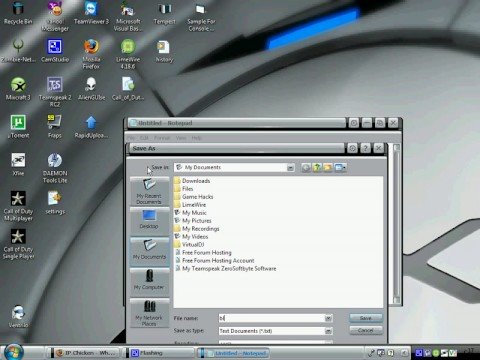480x360 pixels.
Task: Select the My Music folder
Action: click(190, 213)
